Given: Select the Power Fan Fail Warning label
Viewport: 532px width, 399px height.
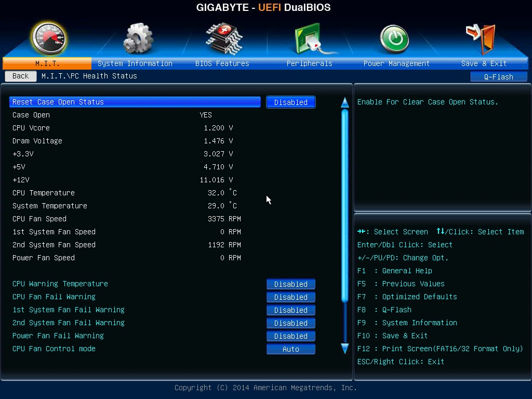Looking at the screenshot, I should [58, 336].
